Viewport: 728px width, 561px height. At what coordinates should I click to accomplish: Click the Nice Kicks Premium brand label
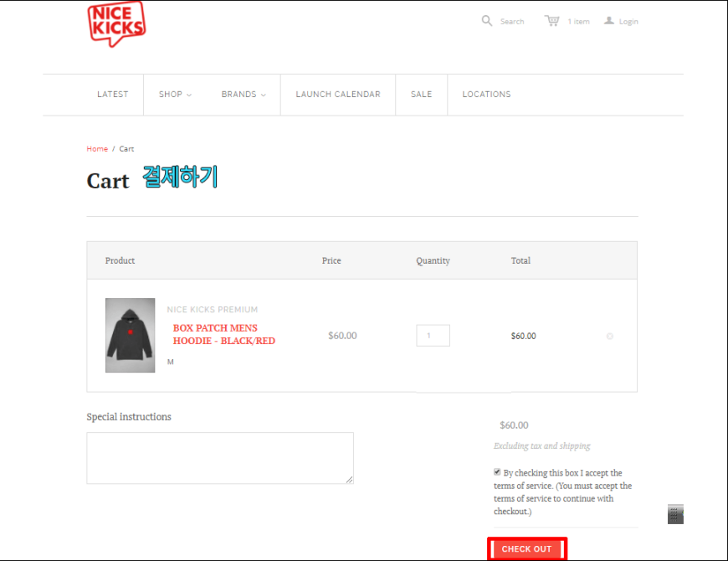point(213,309)
